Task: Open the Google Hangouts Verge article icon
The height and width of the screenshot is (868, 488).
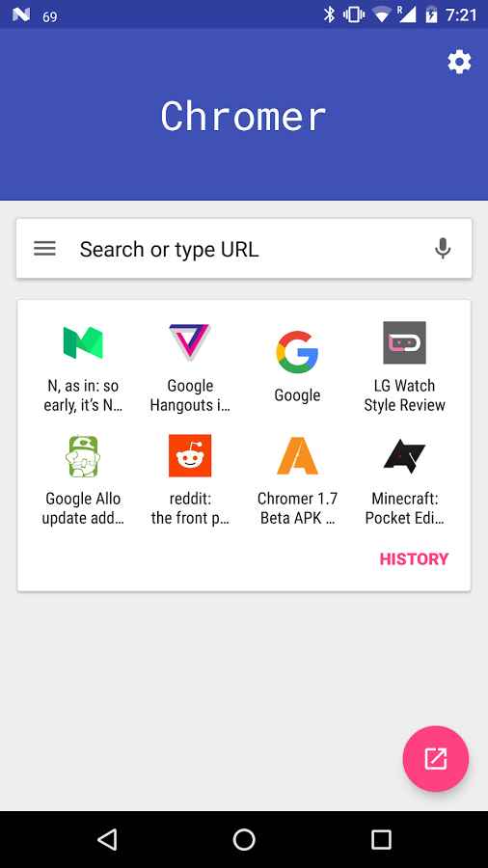Action: coord(189,342)
